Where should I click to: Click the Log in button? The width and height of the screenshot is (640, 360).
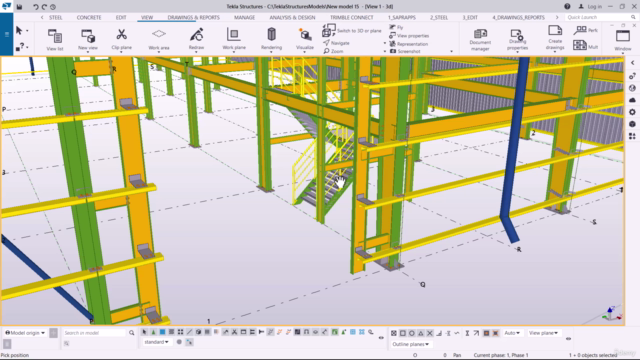(x=590, y=7)
